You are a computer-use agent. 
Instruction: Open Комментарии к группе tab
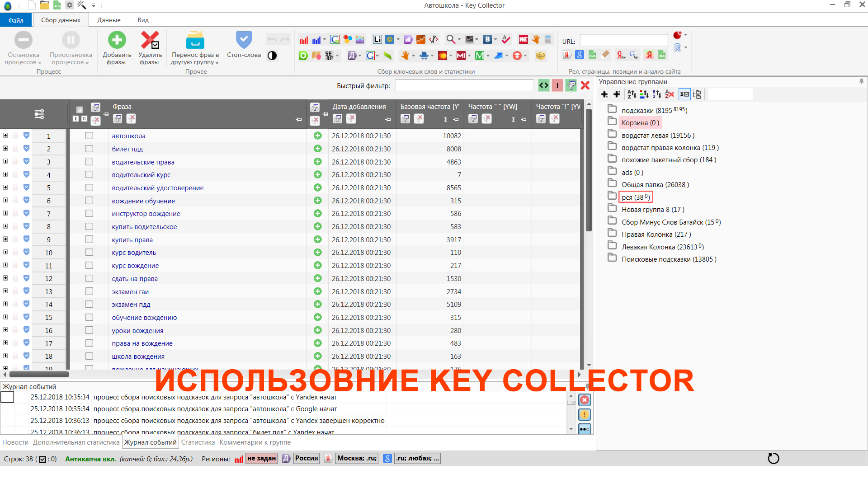coord(255,442)
